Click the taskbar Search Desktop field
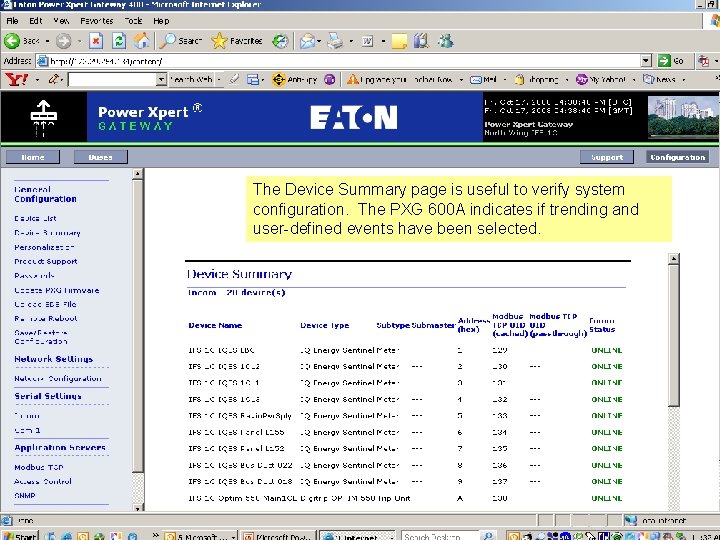 click(439, 536)
